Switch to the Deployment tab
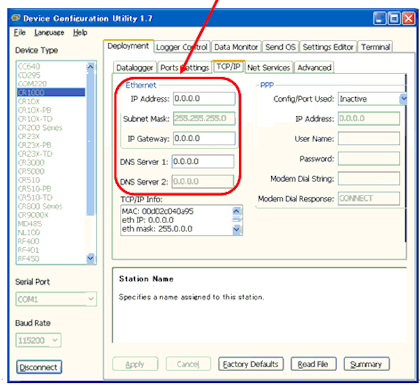The image size is (420, 385). click(128, 46)
